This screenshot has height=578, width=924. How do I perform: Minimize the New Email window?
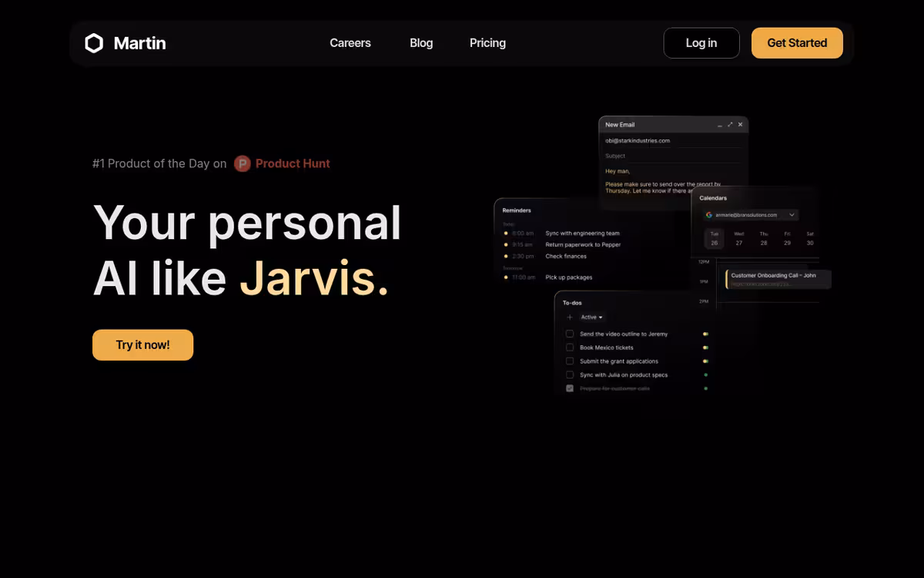720,125
